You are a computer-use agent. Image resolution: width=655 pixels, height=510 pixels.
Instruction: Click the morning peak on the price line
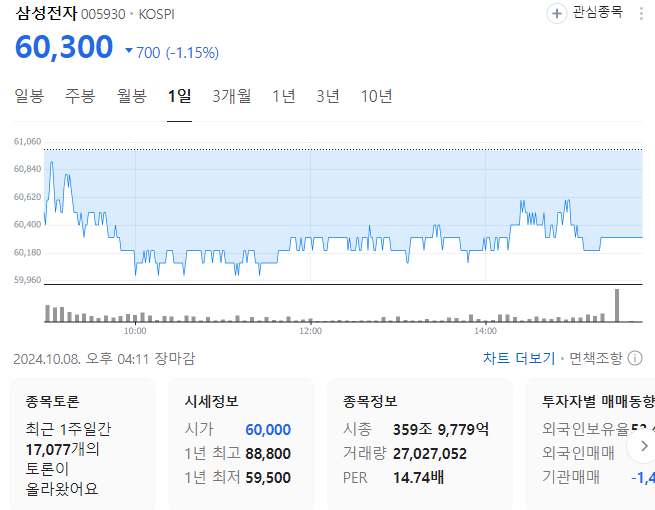(51, 163)
